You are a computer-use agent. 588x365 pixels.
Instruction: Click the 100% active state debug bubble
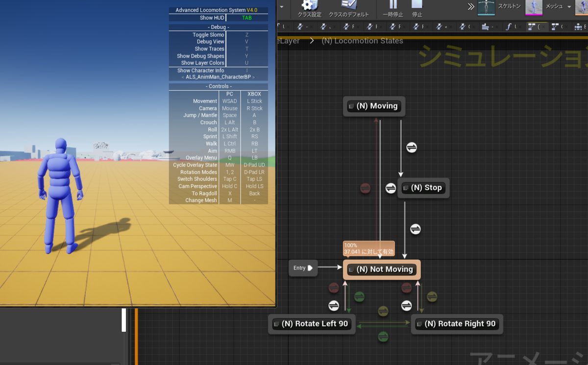click(368, 248)
